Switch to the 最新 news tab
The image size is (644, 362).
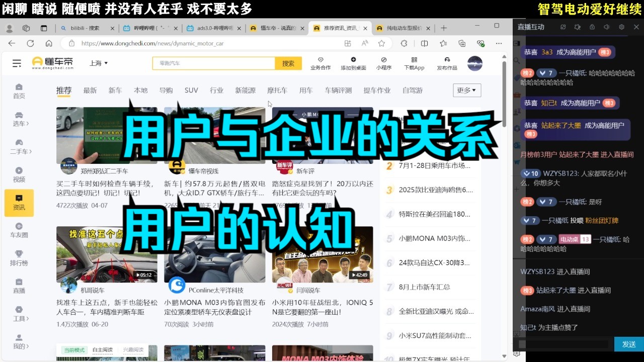90,90
